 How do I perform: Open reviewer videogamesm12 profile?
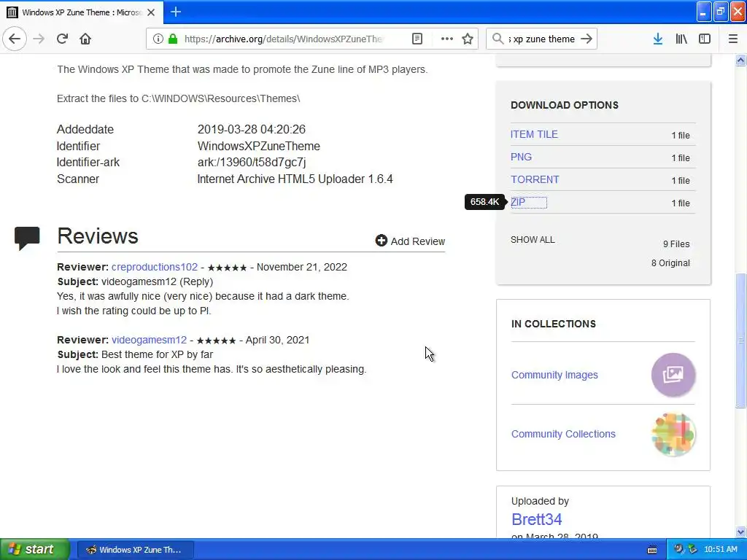click(149, 340)
